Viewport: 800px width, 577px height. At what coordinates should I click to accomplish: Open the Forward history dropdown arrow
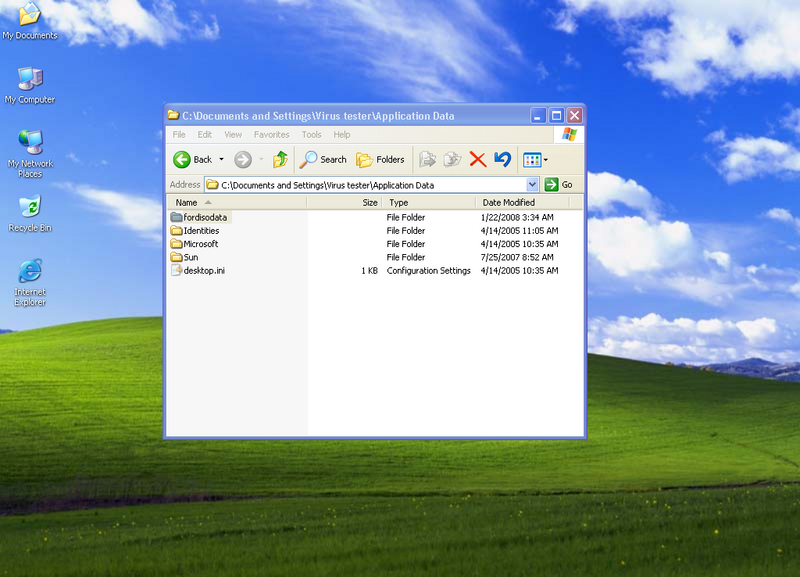coord(261,159)
